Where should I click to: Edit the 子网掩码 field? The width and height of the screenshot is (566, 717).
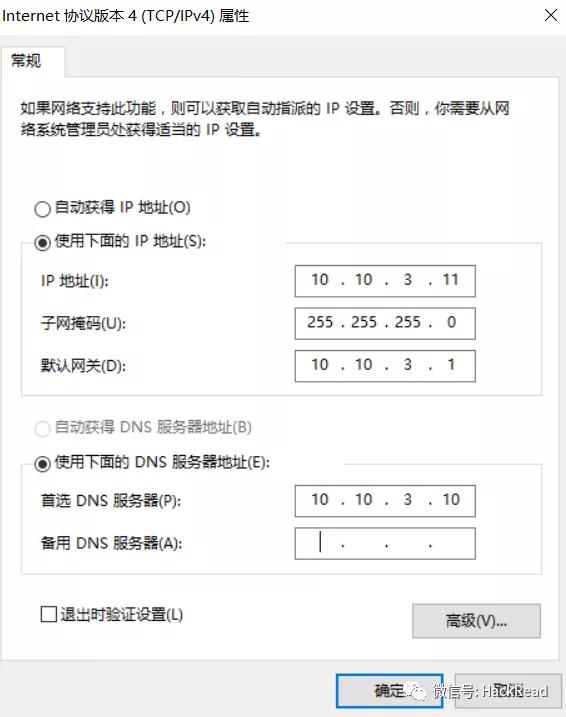(385, 323)
